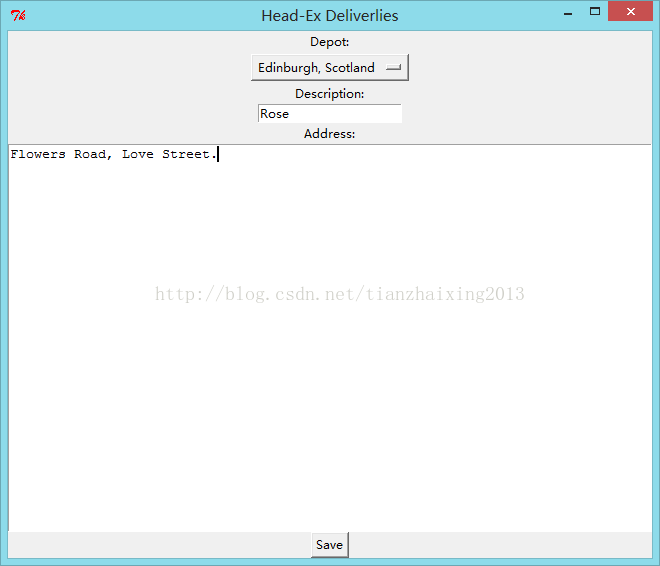The width and height of the screenshot is (660, 566).
Task: Click the Description: label
Action: pyautogui.click(x=329, y=94)
